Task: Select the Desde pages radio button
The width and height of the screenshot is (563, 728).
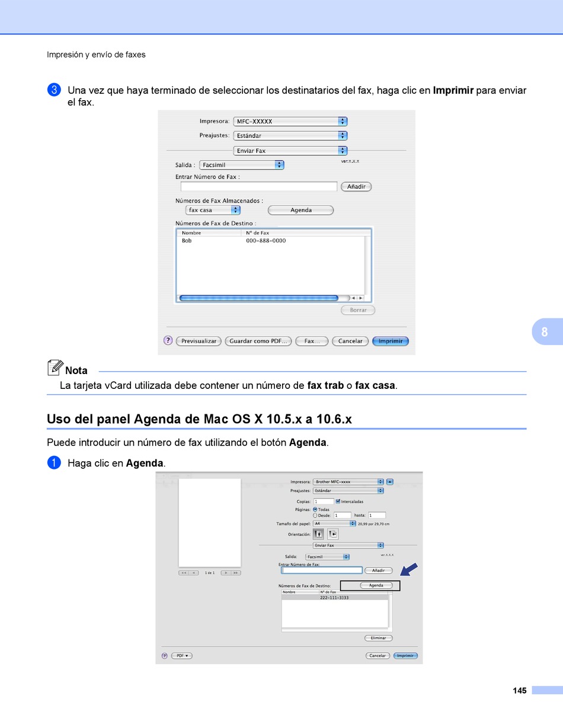Action: (315, 515)
